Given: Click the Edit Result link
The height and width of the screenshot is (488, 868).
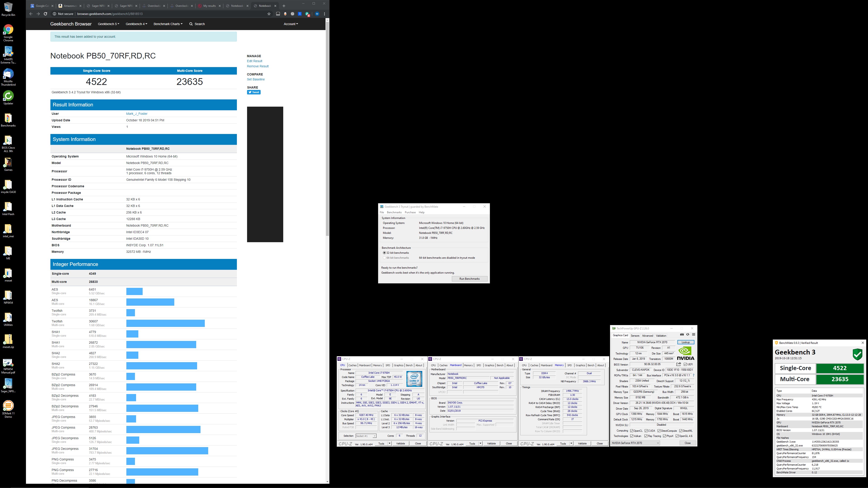Looking at the screenshot, I should point(254,61).
